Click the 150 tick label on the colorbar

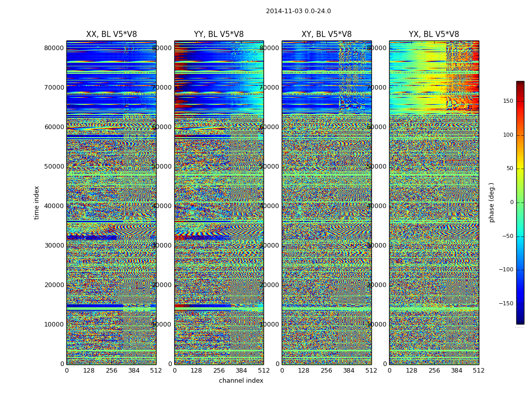[507, 101]
